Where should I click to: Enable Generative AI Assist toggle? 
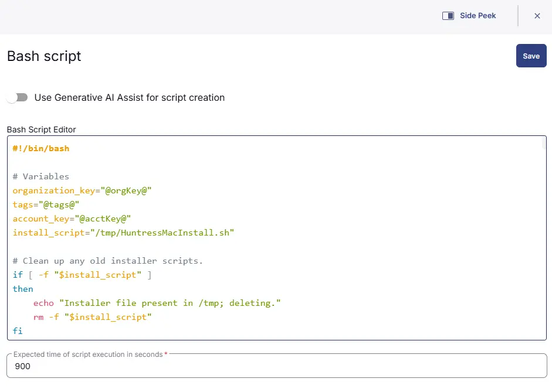click(18, 97)
